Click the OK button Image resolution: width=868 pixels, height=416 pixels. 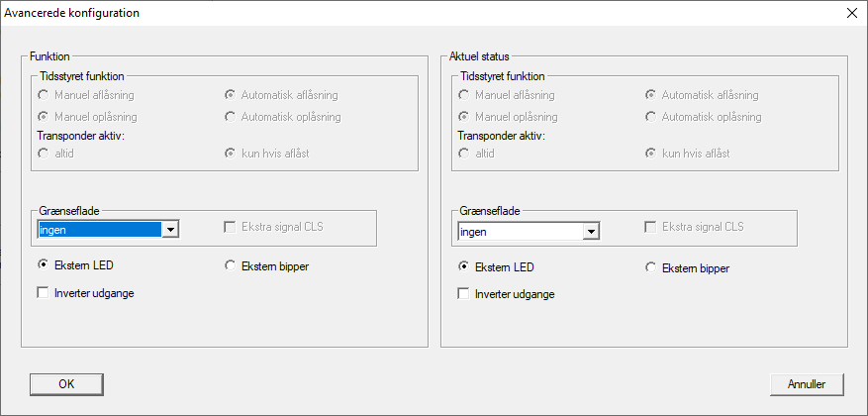(66, 383)
